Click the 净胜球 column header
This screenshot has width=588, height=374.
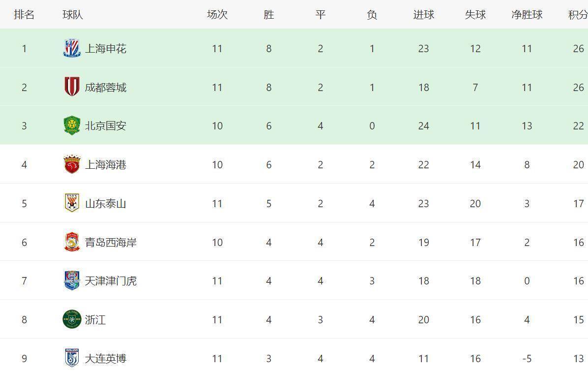click(x=527, y=15)
